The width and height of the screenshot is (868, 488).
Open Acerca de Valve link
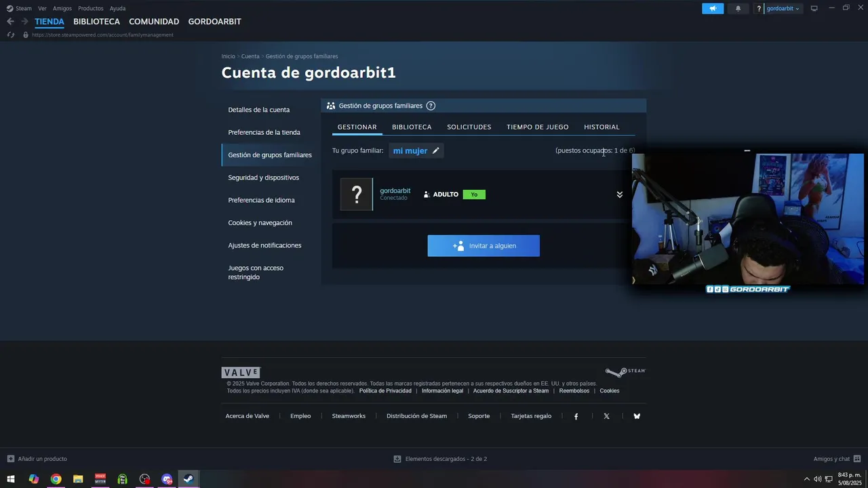248,416
